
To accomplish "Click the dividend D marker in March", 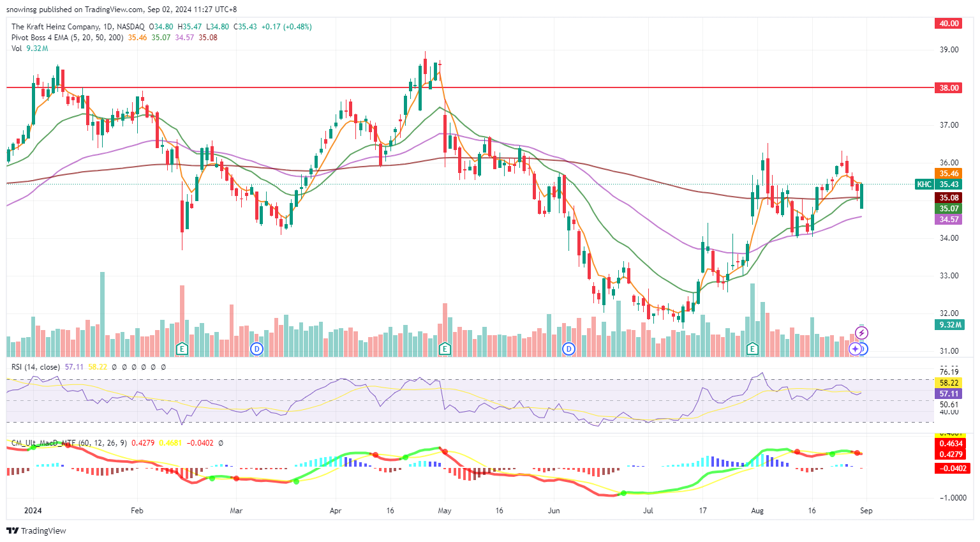I will [x=256, y=349].
